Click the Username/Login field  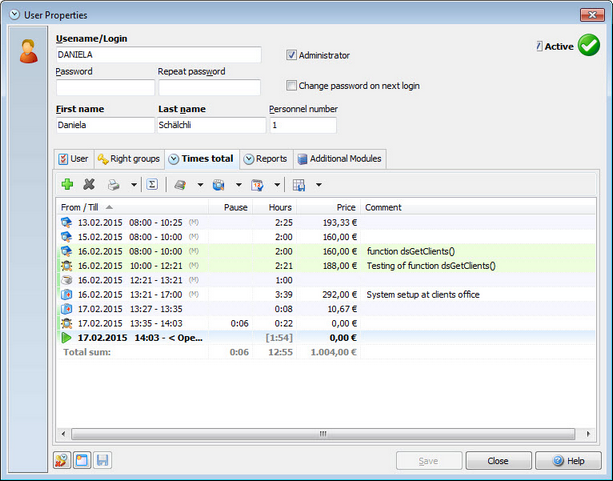pyautogui.click(x=159, y=55)
